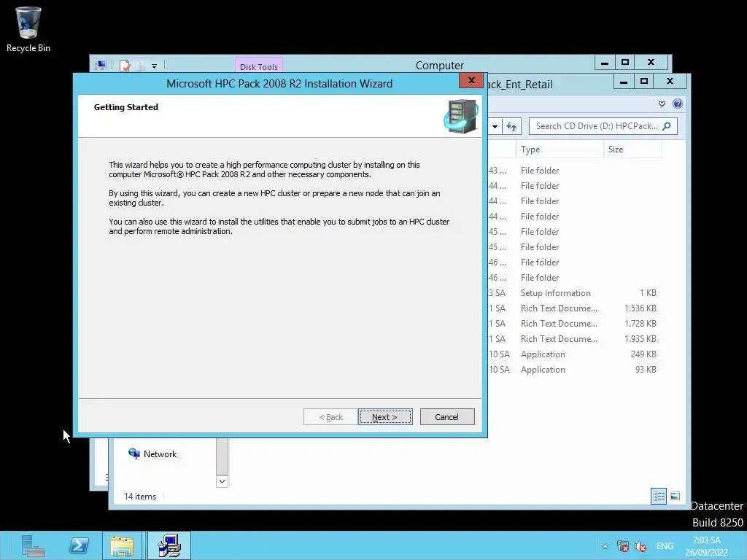This screenshot has height=560, width=747.
Task: Select the Rich Text Document of 1.536 KB
Action: (575, 308)
